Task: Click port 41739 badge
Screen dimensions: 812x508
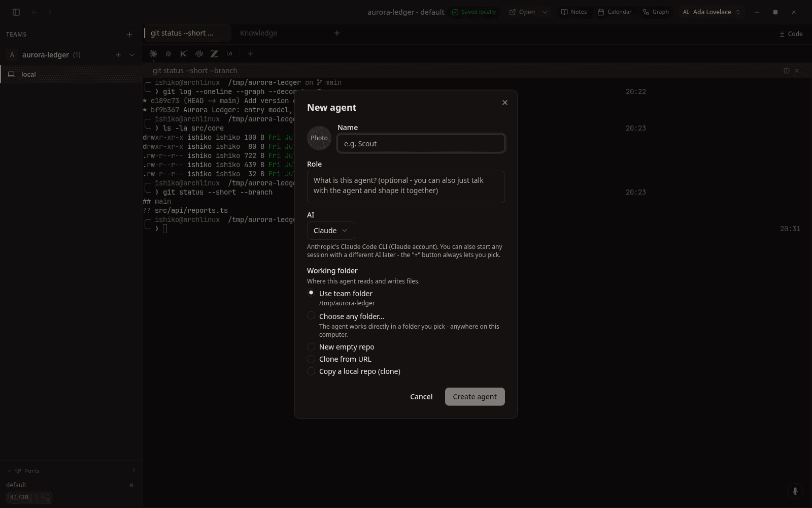Action: [x=29, y=497]
